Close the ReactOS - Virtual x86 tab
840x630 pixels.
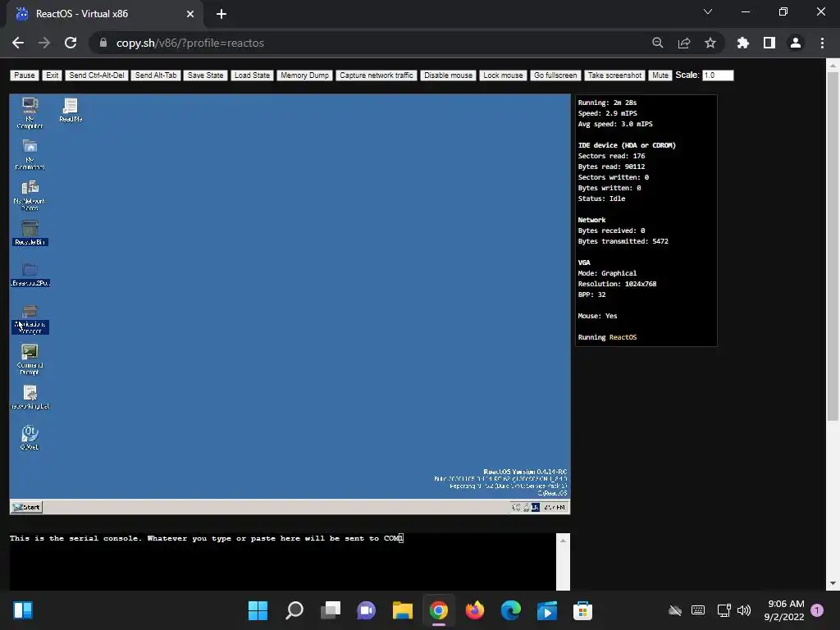click(190, 14)
